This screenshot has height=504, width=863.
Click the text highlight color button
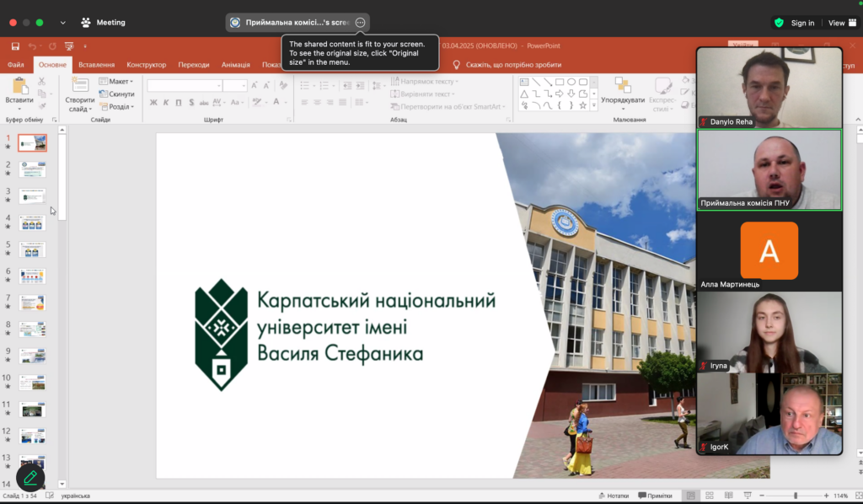(x=256, y=102)
